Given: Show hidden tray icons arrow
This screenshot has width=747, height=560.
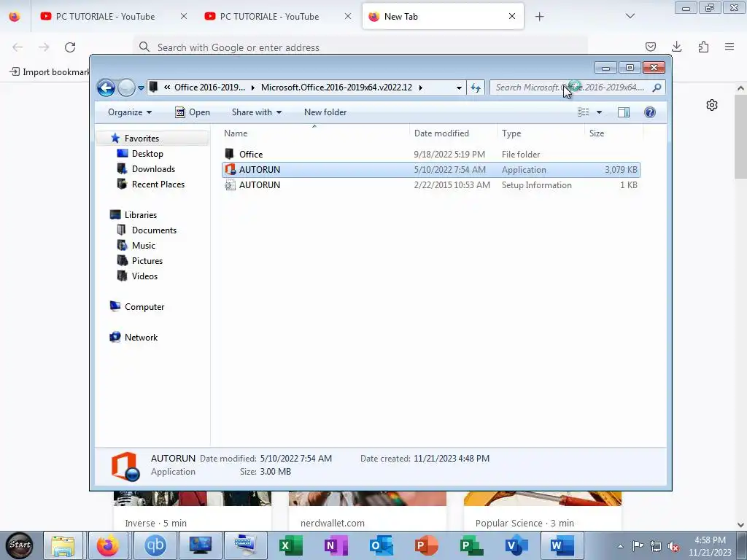Looking at the screenshot, I should pyautogui.click(x=620, y=547).
